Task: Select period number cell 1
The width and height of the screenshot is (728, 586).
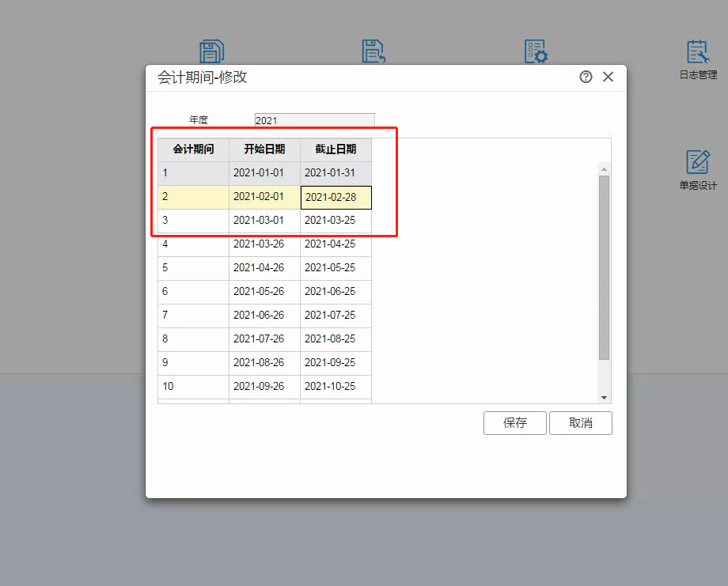Action: pyautogui.click(x=194, y=173)
